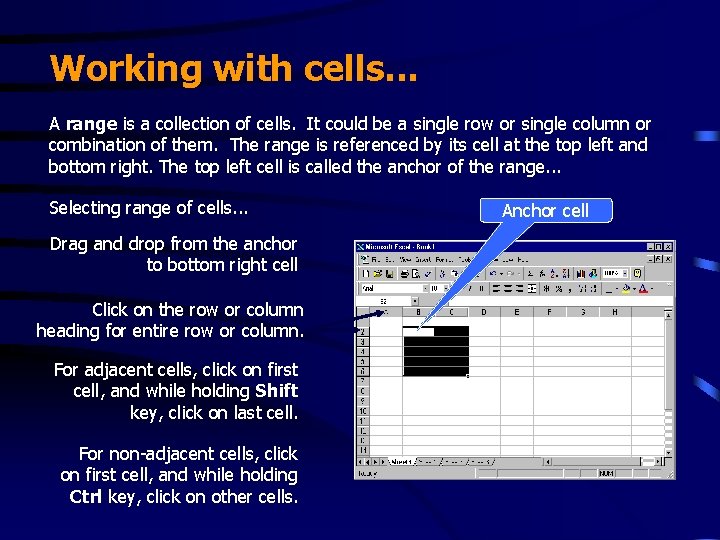The image size is (720, 540).
Task: Open the Font size dropdown showing 10
Action: point(446,288)
